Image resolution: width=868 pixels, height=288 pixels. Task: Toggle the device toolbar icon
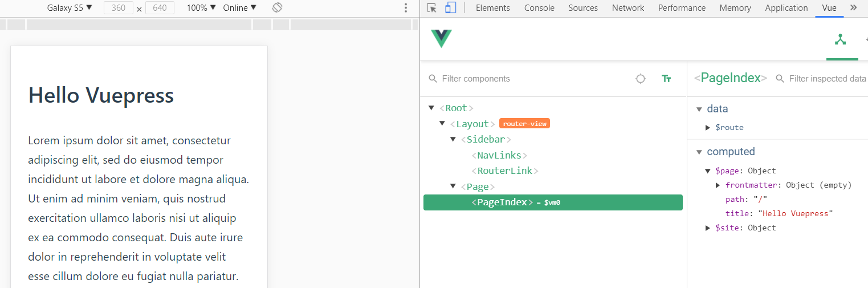450,8
